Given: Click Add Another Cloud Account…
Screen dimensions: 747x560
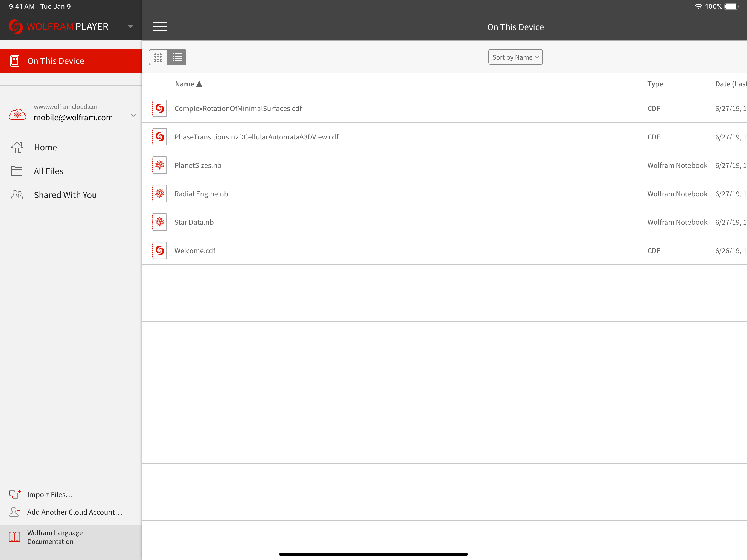Looking at the screenshot, I should 75,512.
